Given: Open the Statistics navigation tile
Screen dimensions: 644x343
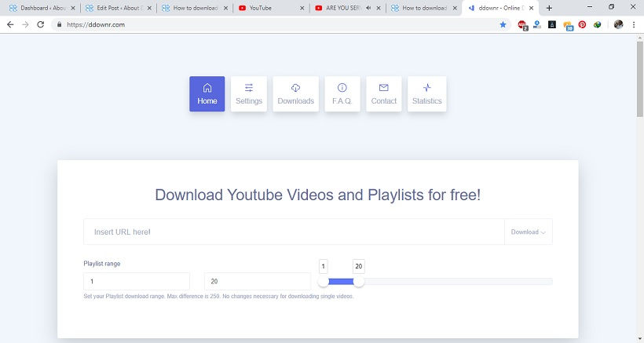Looking at the screenshot, I should [426, 94].
